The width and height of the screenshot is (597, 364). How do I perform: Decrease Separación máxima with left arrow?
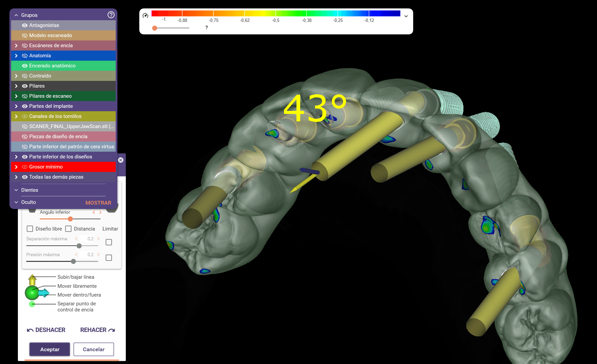click(76, 239)
